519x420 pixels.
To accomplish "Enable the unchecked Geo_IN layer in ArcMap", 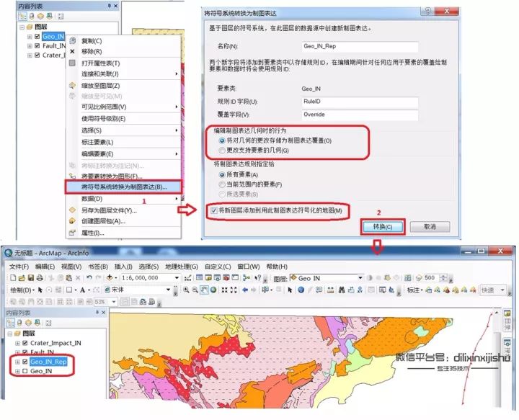I will [25, 371].
